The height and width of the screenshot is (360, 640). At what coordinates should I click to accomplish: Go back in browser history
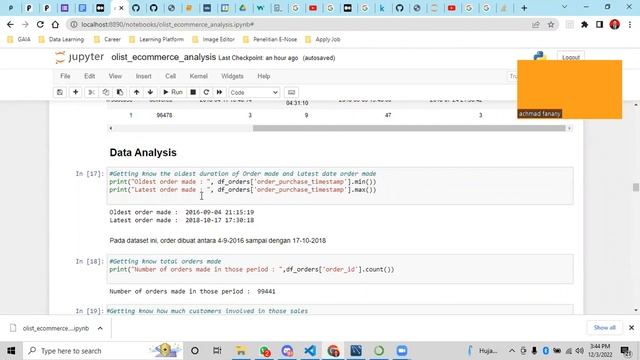coord(10,24)
